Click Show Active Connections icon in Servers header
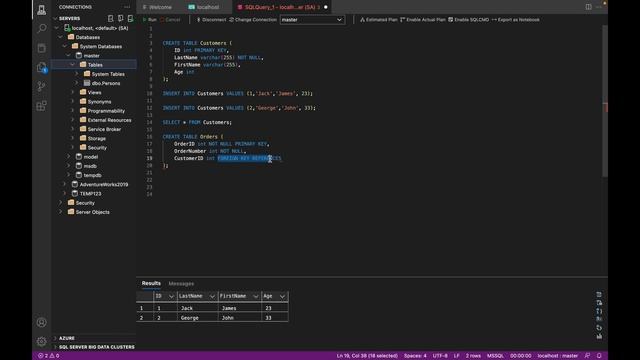 130,18
